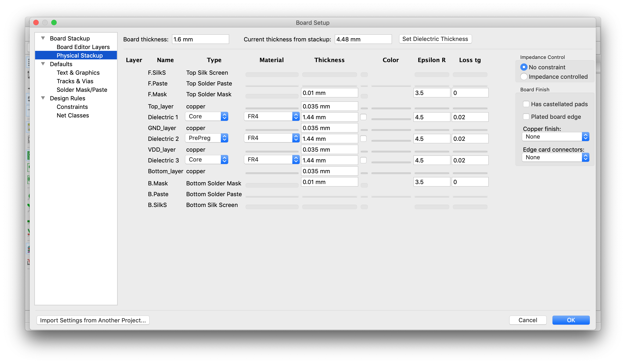626x364 pixels.
Task: Tick the Plated board edge checkbox
Action: [x=526, y=117]
